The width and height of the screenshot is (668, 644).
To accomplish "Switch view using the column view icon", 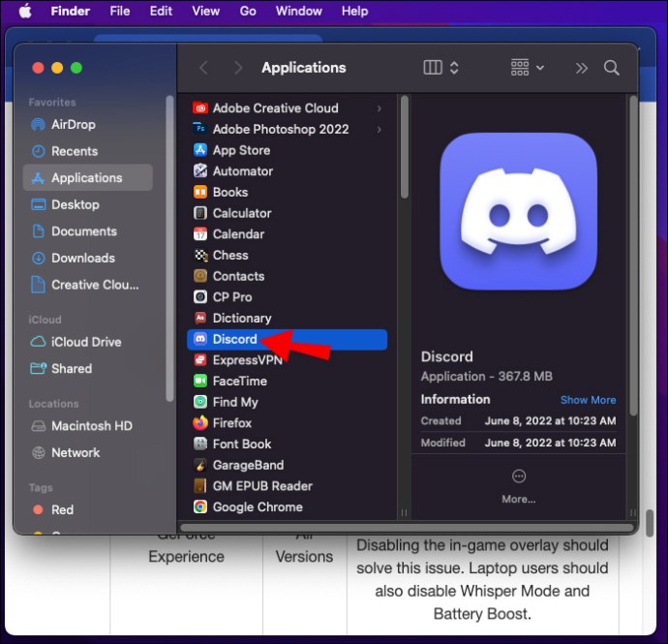I will (x=433, y=68).
